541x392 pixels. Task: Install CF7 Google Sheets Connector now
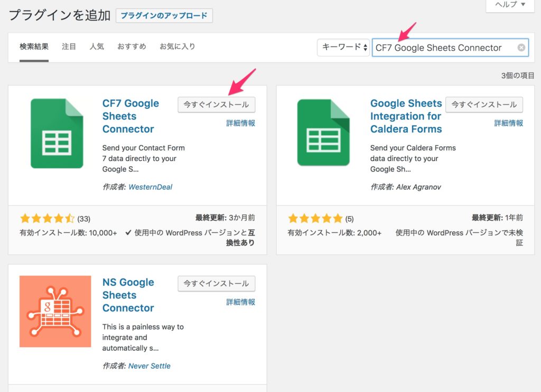[216, 105]
